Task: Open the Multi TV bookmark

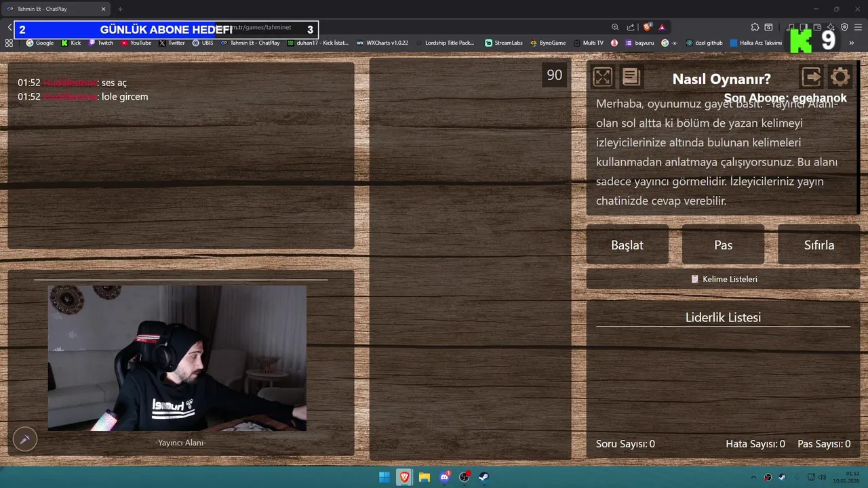Action: (588, 43)
